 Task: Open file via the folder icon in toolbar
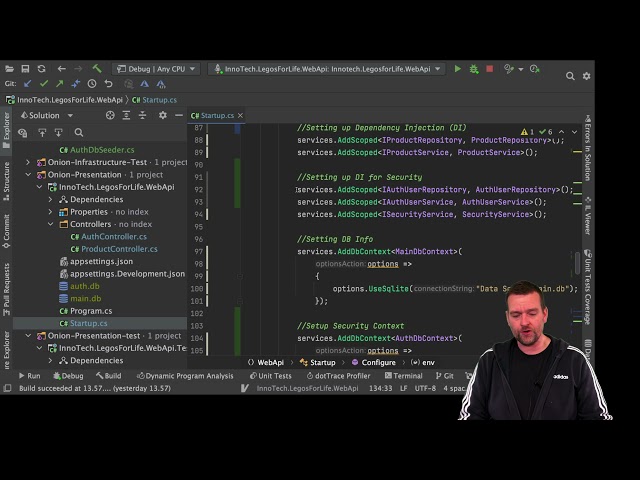pos(9,69)
